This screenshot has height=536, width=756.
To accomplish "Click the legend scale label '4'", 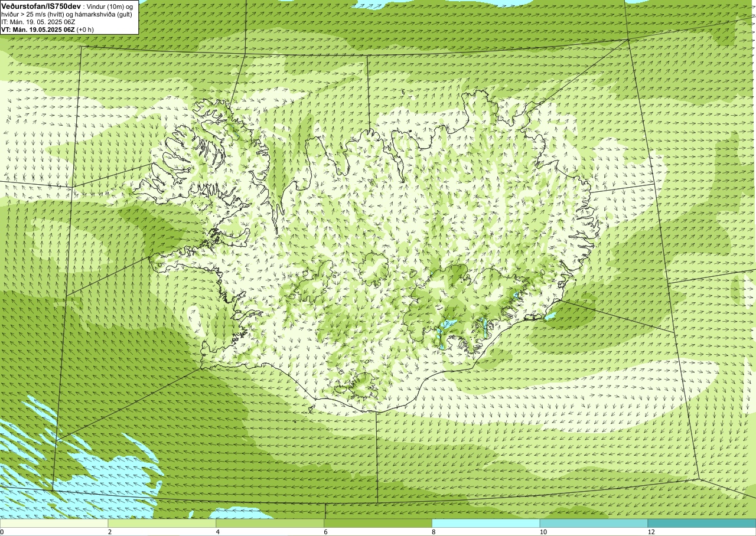I will (x=219, y=532).
